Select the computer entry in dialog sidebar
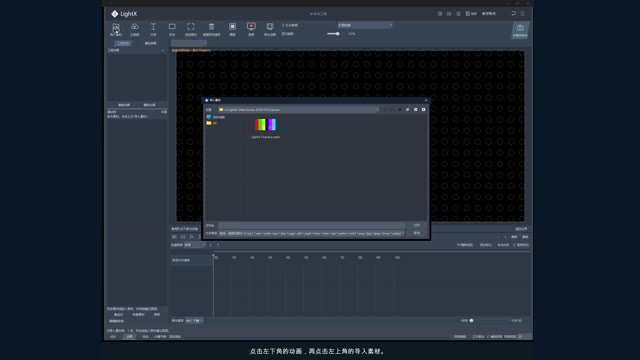The width and height of the screenshot is (640, 360). (216, 117)
